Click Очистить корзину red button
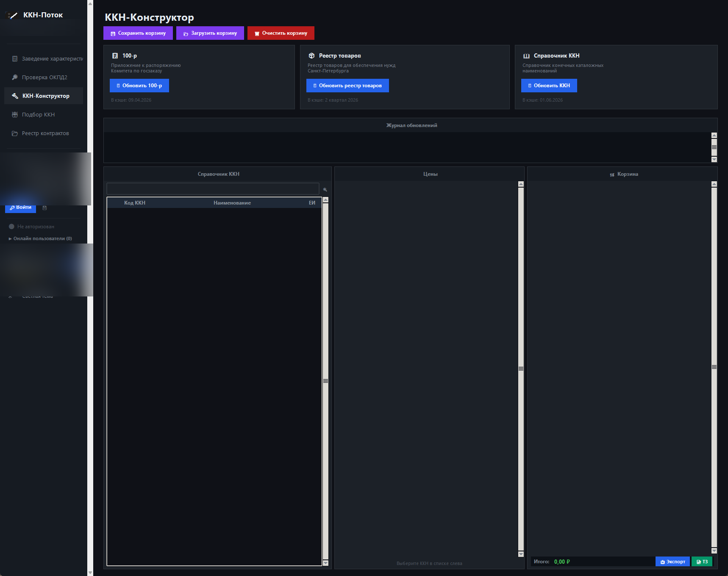The image size is (728, 576). pyautogui.click(x=281, y=33)
